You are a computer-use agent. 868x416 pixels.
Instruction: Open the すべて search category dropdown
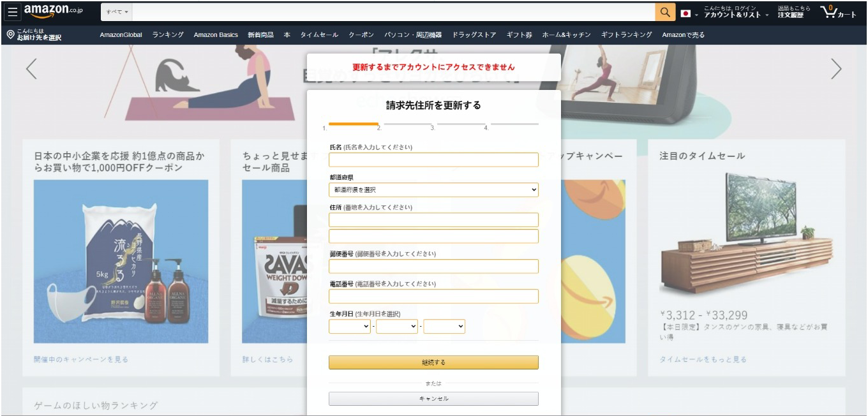click(116, 11)
